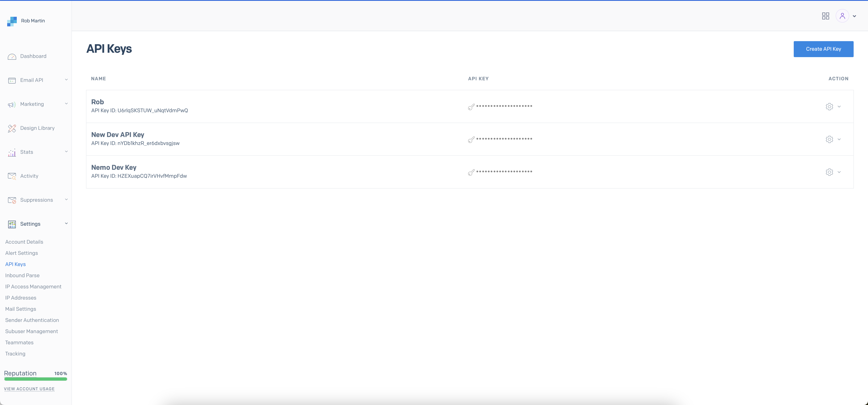This screenshot has width=868, height=405.
Task: Expand the Marketing section chevron
Action: (x=66, y=104)
